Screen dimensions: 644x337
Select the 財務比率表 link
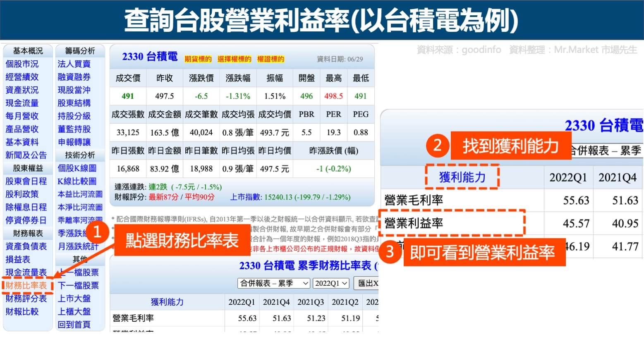click(26, 285)
